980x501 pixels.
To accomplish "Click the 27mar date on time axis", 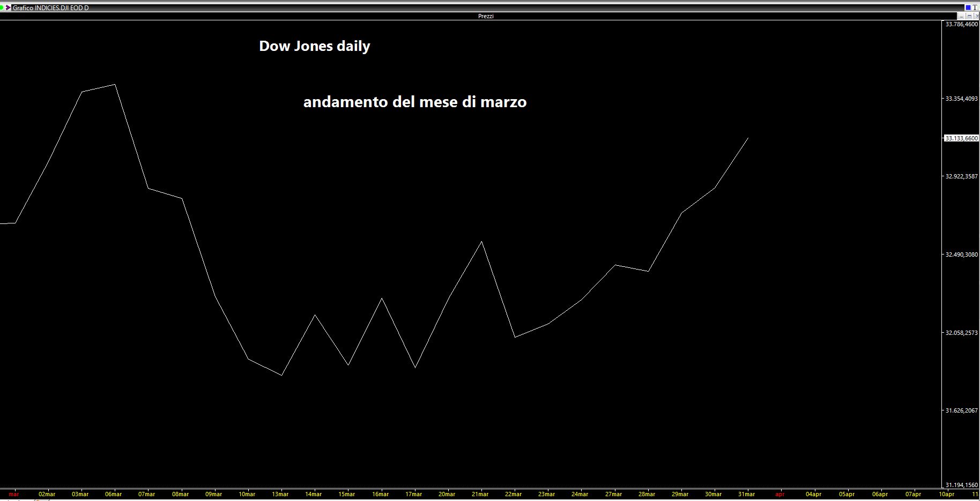I will (x=614, y=495).
